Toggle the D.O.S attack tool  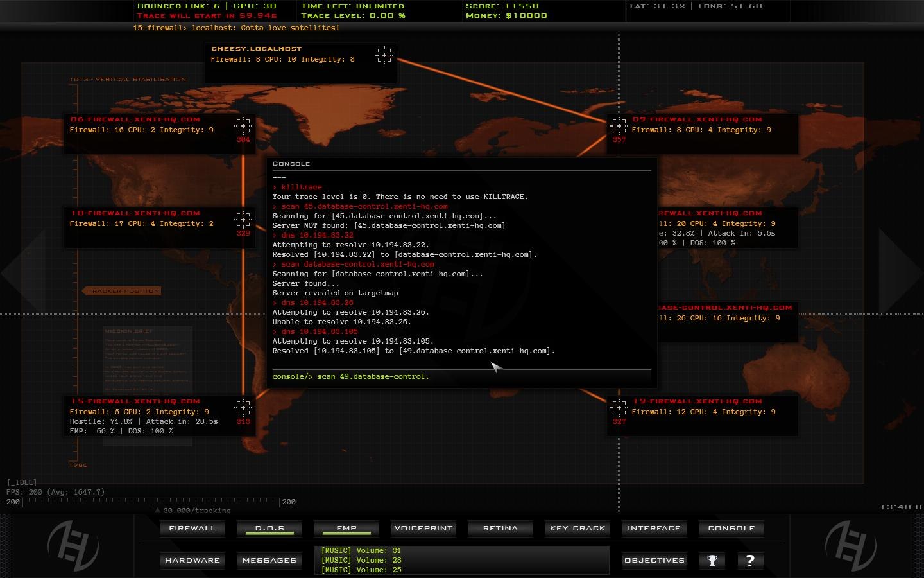269,529
